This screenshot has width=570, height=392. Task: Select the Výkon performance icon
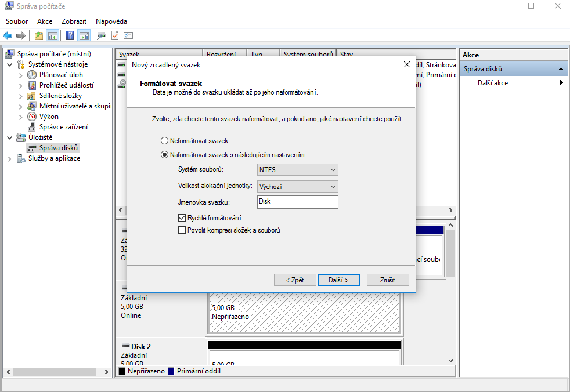(32, 117)
